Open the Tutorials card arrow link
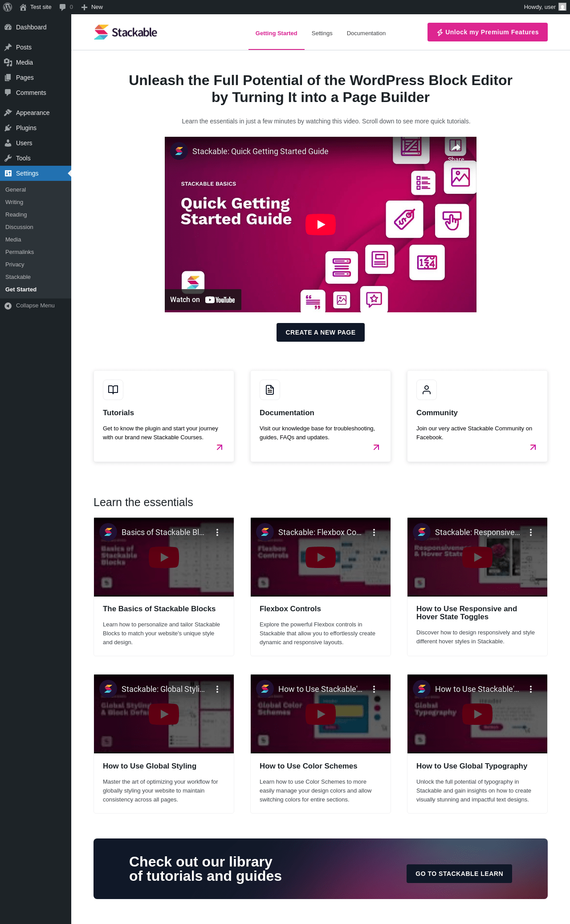Screen dimensions: 570x924 tap(220, 447)
